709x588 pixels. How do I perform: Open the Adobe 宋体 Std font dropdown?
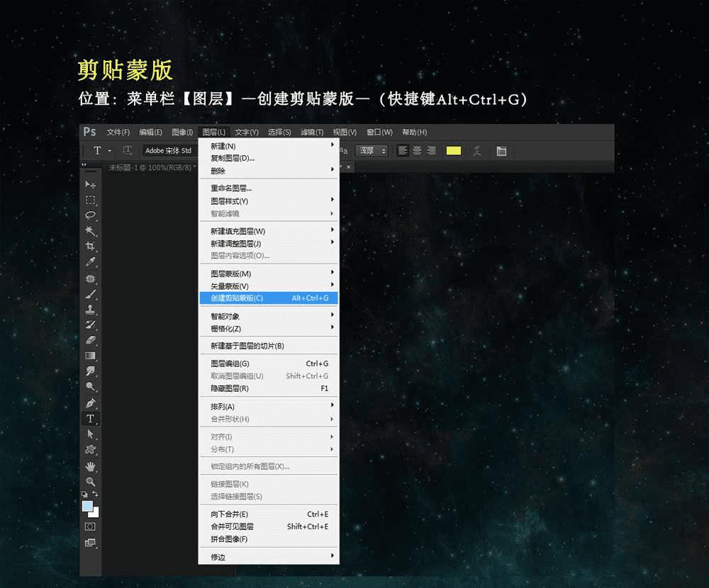click(169, 150)
